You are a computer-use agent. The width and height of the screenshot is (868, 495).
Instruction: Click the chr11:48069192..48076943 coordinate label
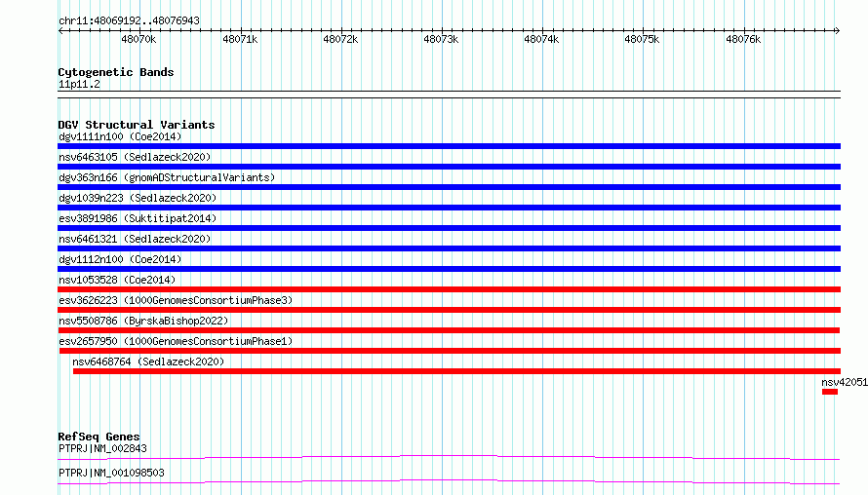(x=129, y=21)
